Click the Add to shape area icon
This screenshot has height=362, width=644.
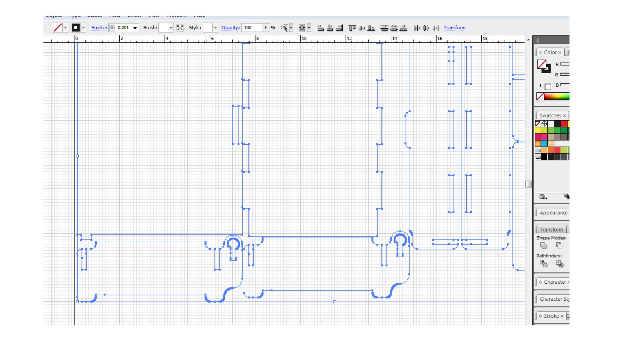tap(543, 245)
